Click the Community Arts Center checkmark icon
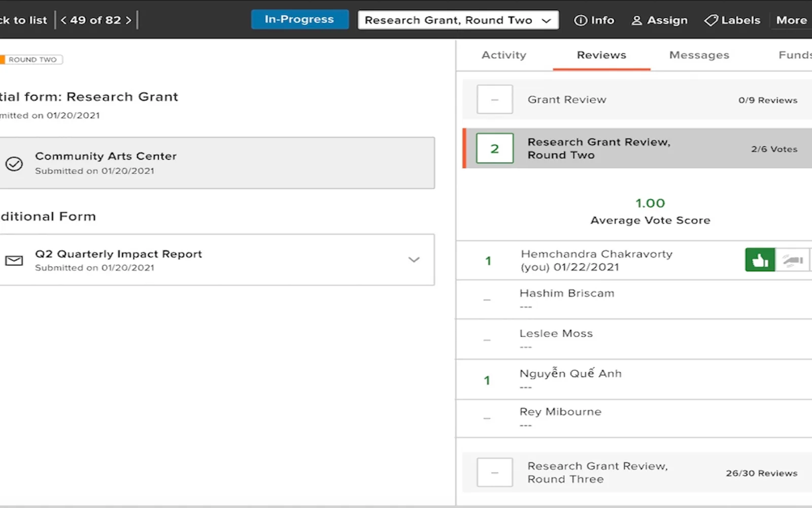This screenshot has height=508, width=812. (x=14, y=164)
